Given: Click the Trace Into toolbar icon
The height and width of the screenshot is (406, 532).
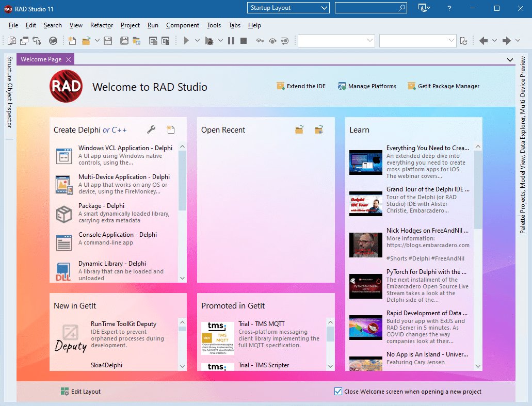Looking at the screenshot, I should (x=260, y=41).
